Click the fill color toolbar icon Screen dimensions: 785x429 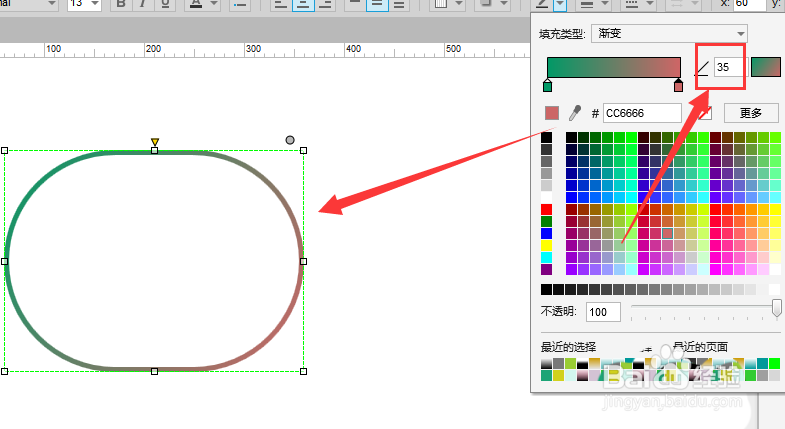[441, 5]
